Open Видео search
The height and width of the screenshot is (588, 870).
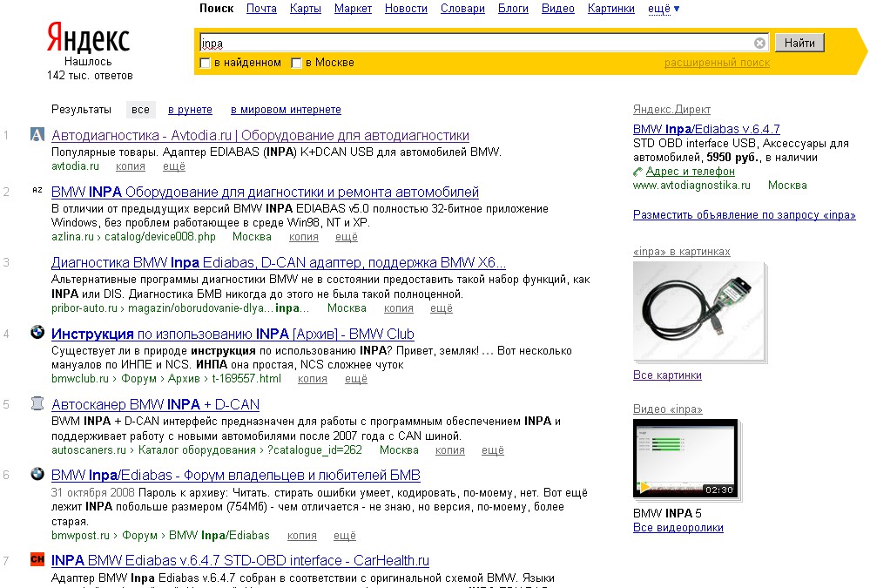pyautogui.click(x=558, y=9)
